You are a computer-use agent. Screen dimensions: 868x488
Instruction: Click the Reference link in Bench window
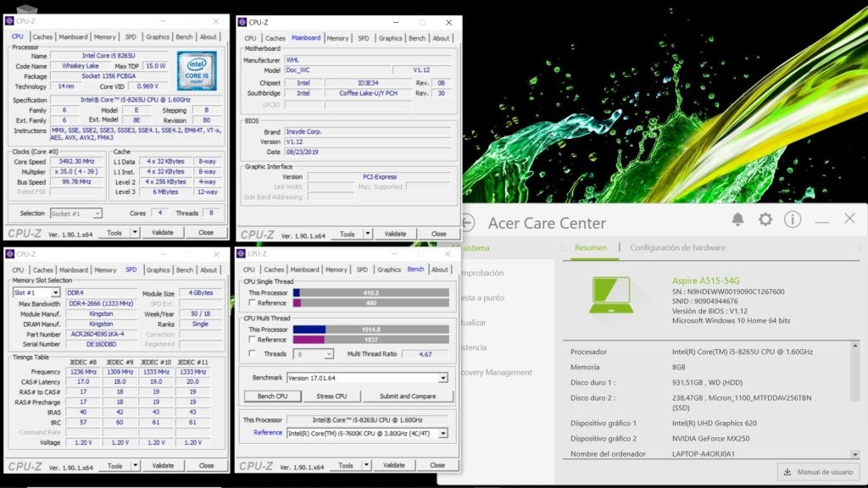pos(268,433)
